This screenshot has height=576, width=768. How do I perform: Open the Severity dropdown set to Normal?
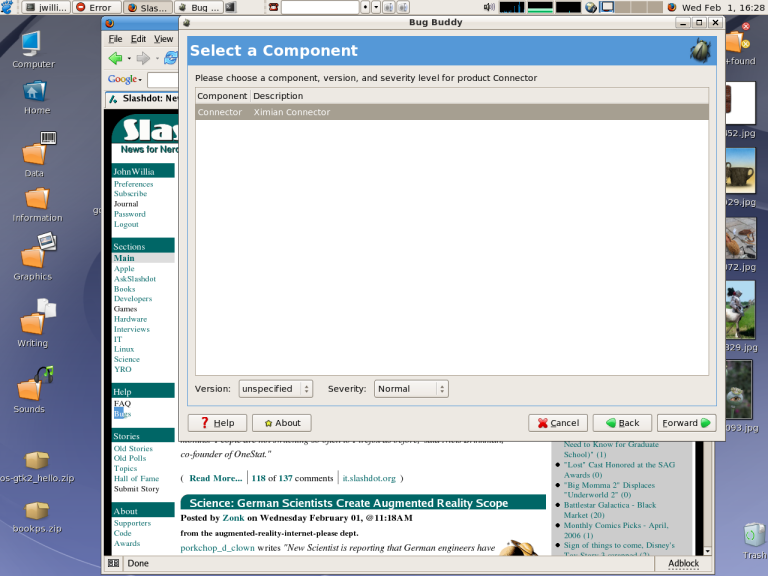tap(411, 389)
